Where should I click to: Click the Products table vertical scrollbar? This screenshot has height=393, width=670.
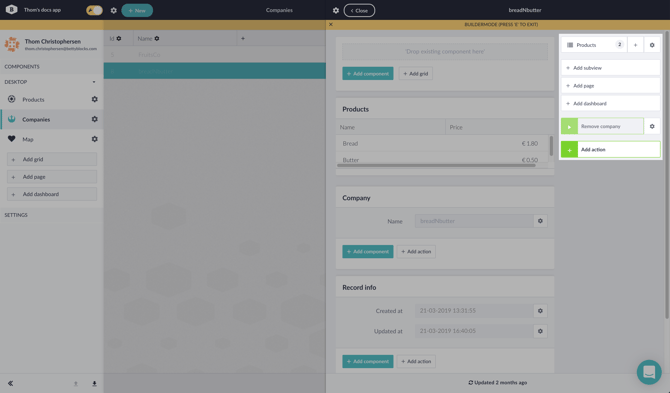(551, 146)
